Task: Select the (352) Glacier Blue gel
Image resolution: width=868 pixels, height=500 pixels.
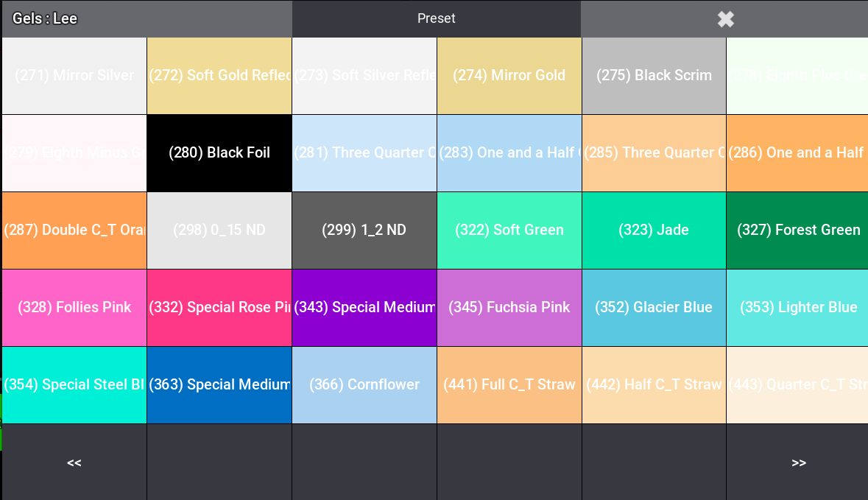Action: [x=654, y=308]
